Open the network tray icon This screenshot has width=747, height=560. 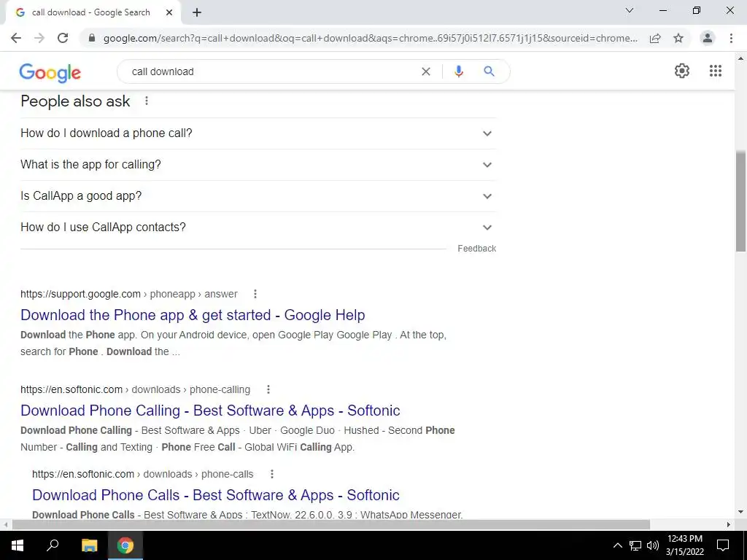click(x=635, y=545)
